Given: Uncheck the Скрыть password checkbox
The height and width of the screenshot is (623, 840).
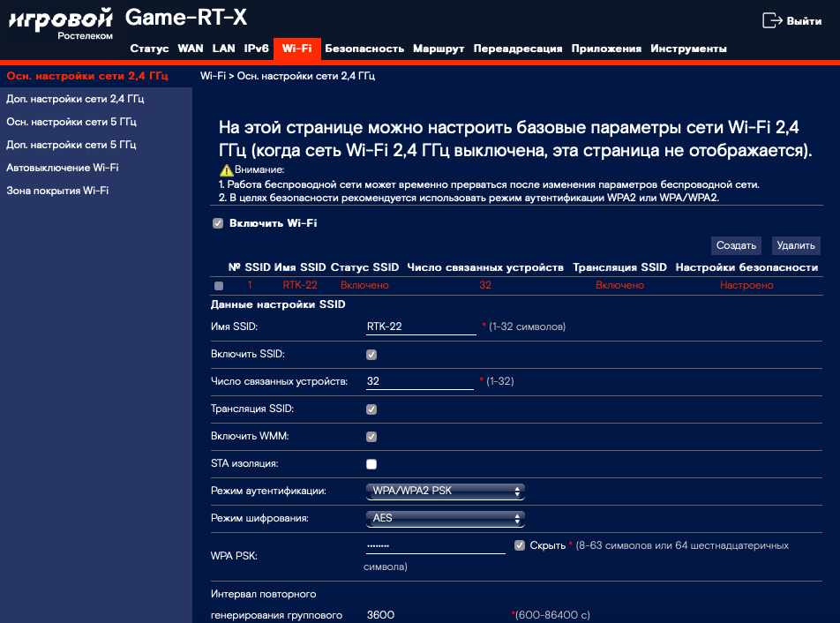Looking at the screenshot, I should coord(520,545).
